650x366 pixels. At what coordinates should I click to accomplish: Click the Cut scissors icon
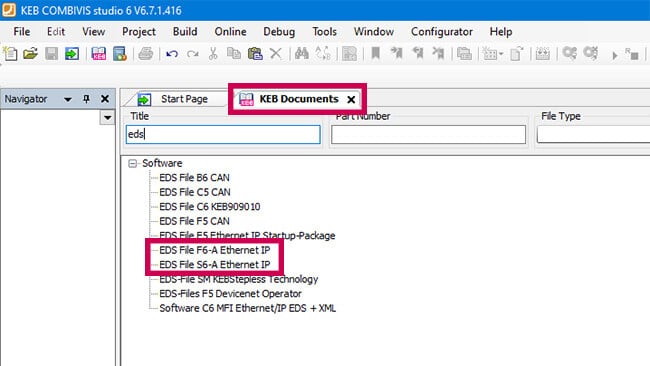coord(213,54)
